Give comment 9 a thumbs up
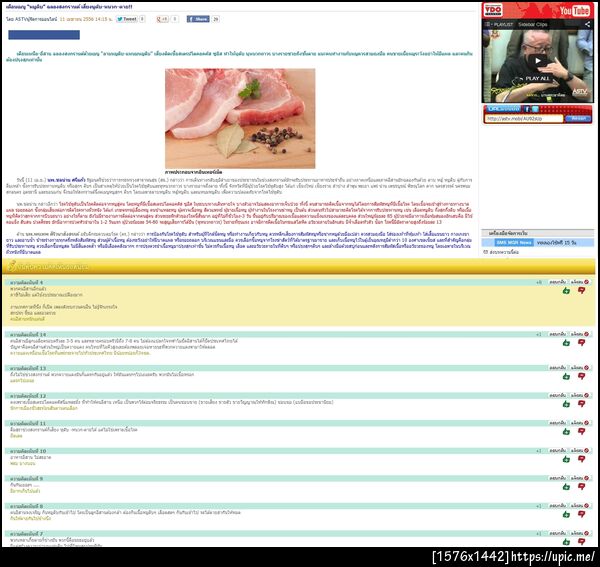Image resolution: width=600 pixels, height=567 pixels. point(566,487)
